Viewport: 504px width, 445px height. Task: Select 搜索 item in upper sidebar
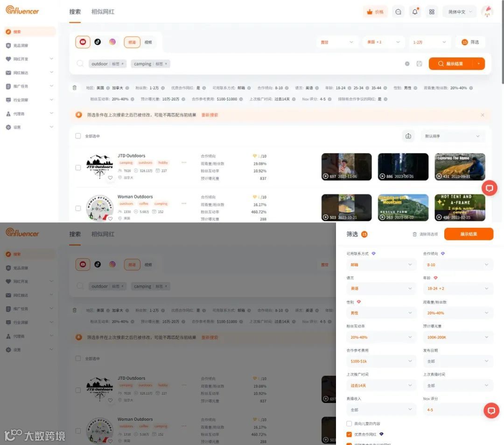click(29, 32)
